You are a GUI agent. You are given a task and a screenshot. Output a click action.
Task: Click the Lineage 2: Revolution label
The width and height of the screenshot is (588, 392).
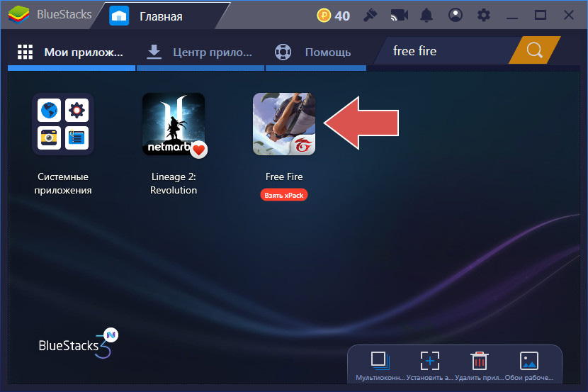click(174, 184)
